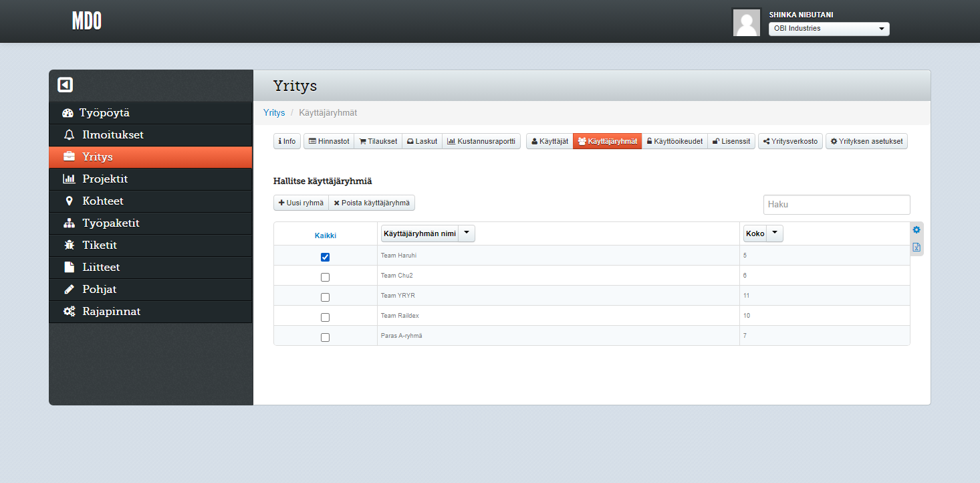
Task: Uncheck the Team Haruhi checkbox
Action: [326, 257]
